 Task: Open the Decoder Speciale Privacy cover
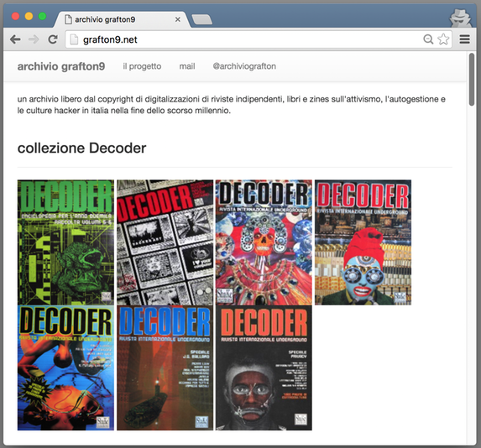(264, 367)
